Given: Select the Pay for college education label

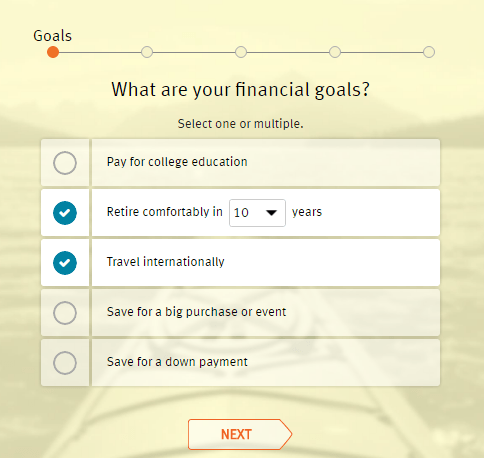Looking at the screenshot, I should coord(177,162).
